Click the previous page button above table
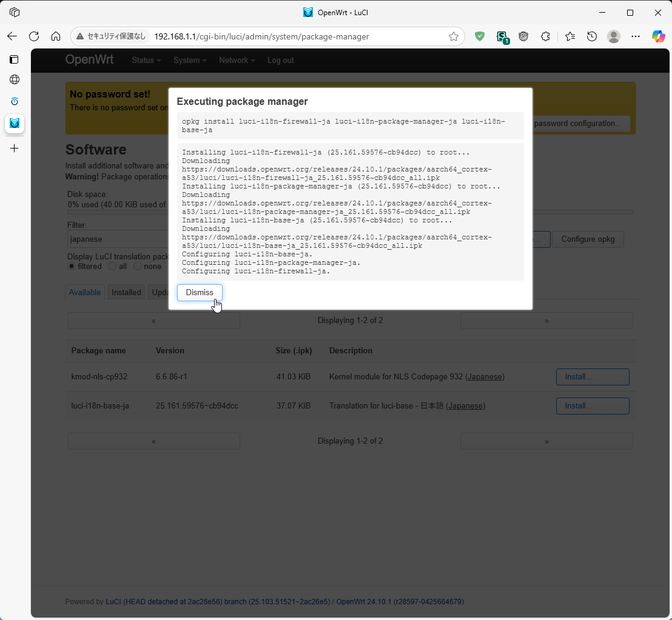 click(153, 321)
